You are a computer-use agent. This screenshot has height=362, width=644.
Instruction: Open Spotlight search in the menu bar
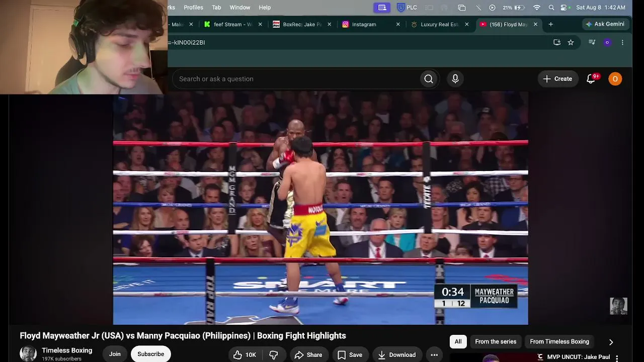coord(551,8)
